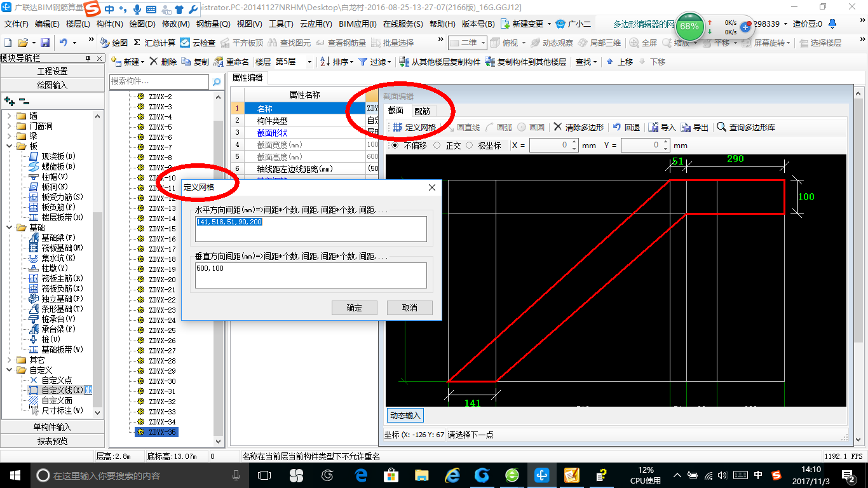Click 全屏 full screen view

click(643, 43)
